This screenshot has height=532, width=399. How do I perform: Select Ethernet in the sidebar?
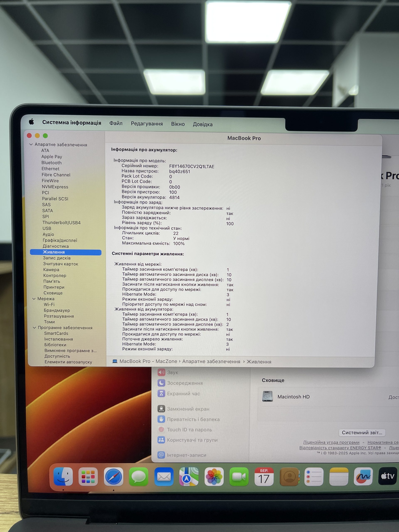click(x=50, y=169)
